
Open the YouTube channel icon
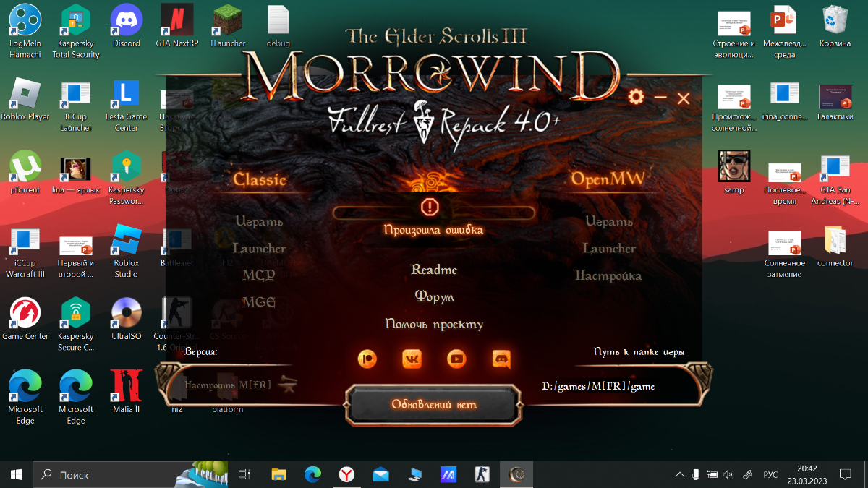pyautogui.click(x=456, y=359)
